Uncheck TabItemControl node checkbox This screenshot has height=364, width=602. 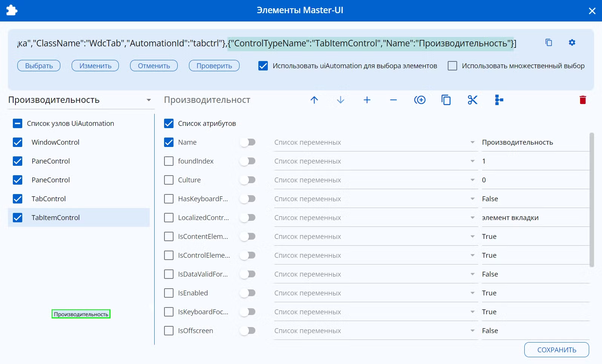[x=17, y=217]
